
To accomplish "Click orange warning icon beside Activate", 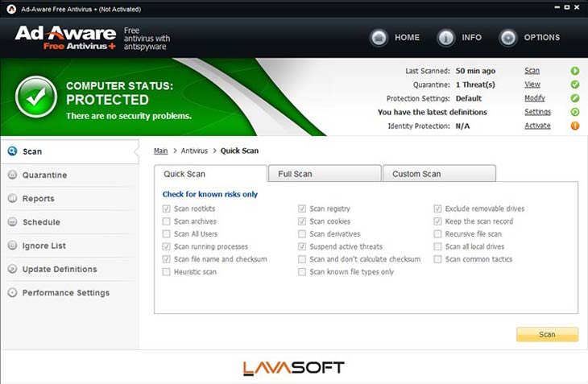I will 575,126.
